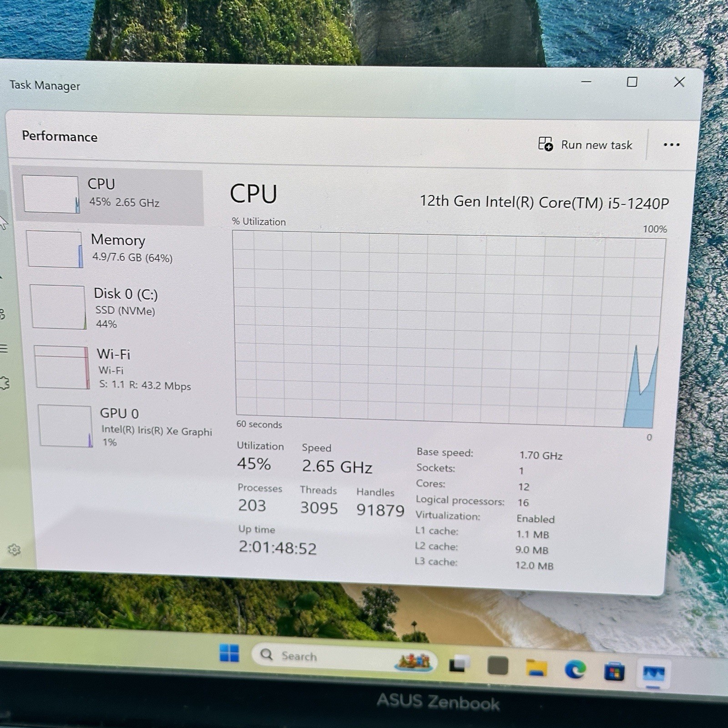
Task: Click the L1 cache value '1.1 MB'
Action: (x=532, y=534)
